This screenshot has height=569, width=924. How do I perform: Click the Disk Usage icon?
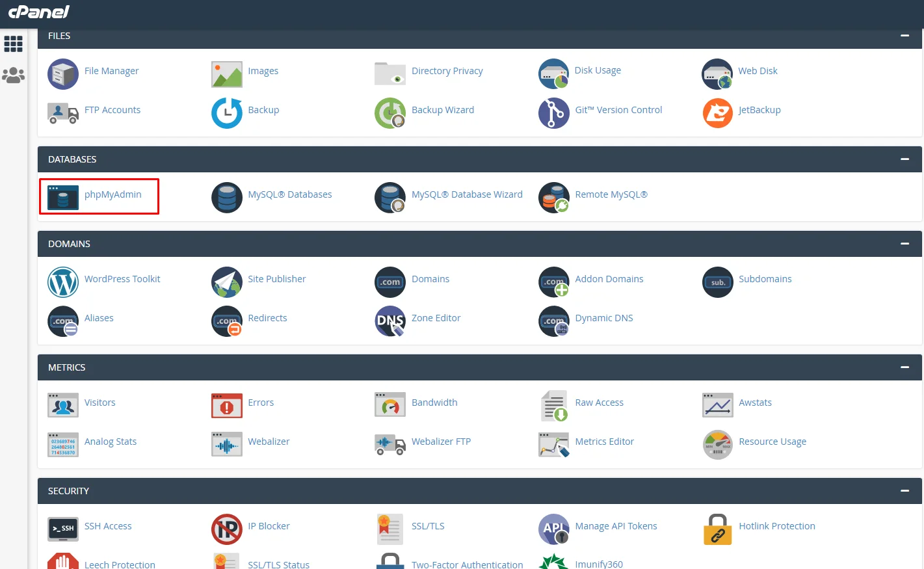(554, 74)
